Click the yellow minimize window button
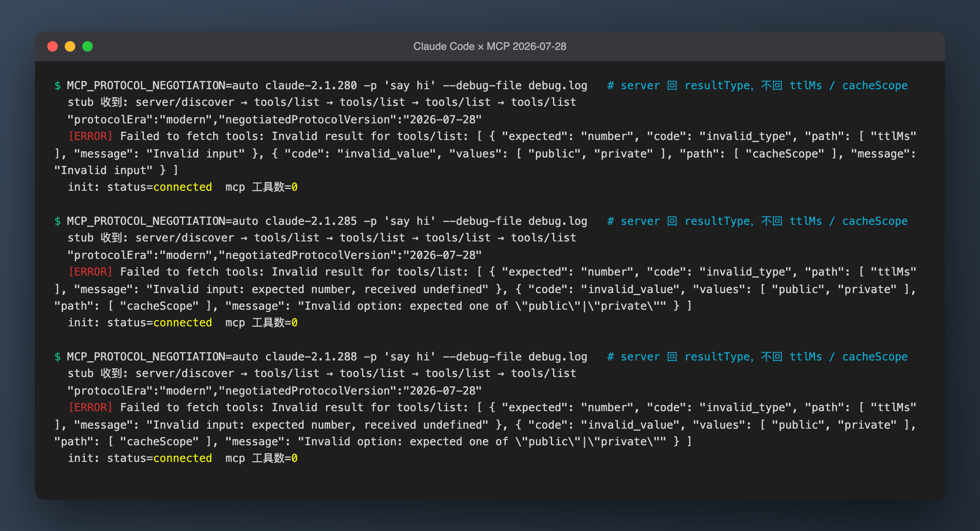The width and height of the screenshot is (980, 531). coord(70,46)
